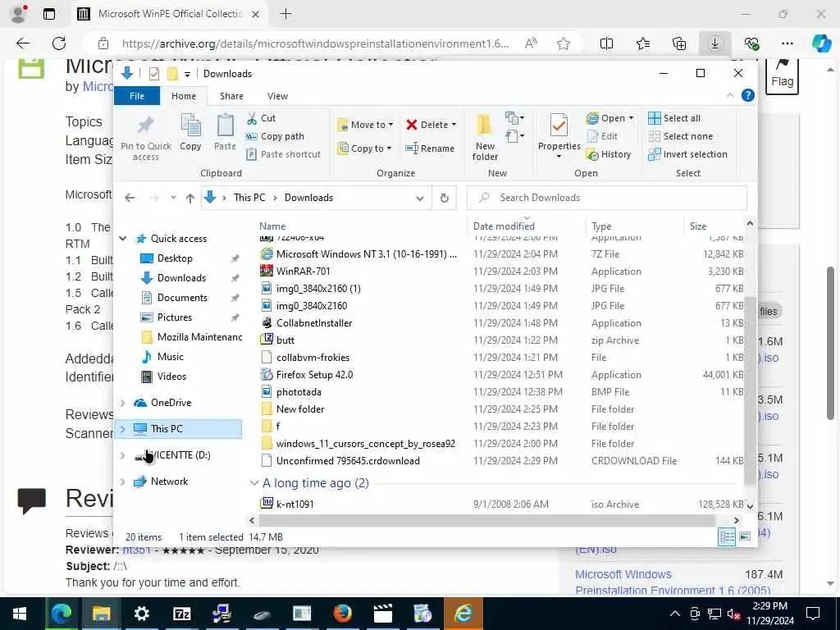Image resolution: width=840 pixels, height=630 pixels.
Task: Collapse the ribbon with chevron arrow
Action: click(x=729, y=95)
